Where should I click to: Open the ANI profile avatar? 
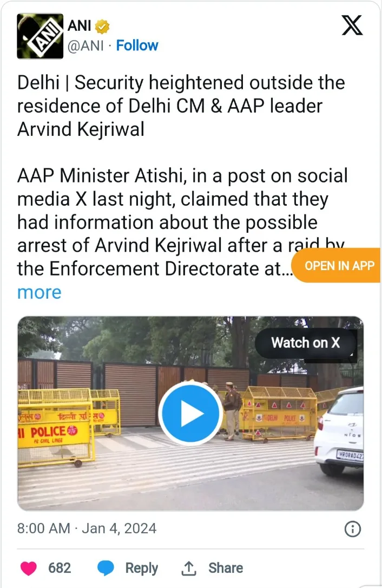coord(40,36)
